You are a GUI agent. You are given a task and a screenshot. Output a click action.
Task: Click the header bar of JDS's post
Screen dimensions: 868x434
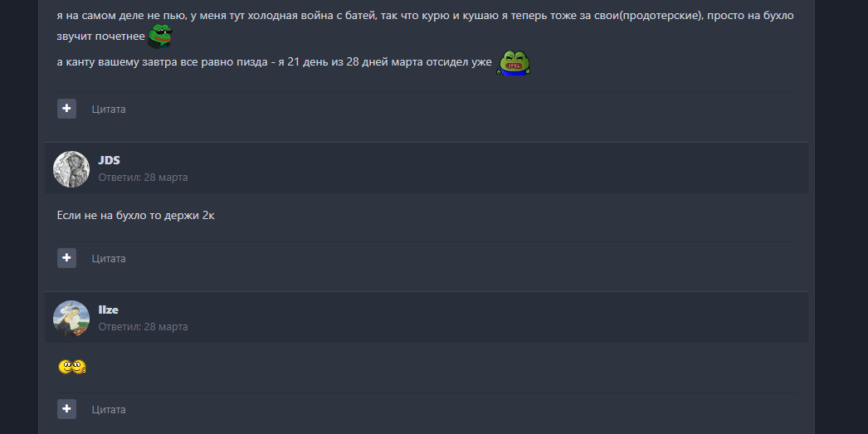[427, 168]
